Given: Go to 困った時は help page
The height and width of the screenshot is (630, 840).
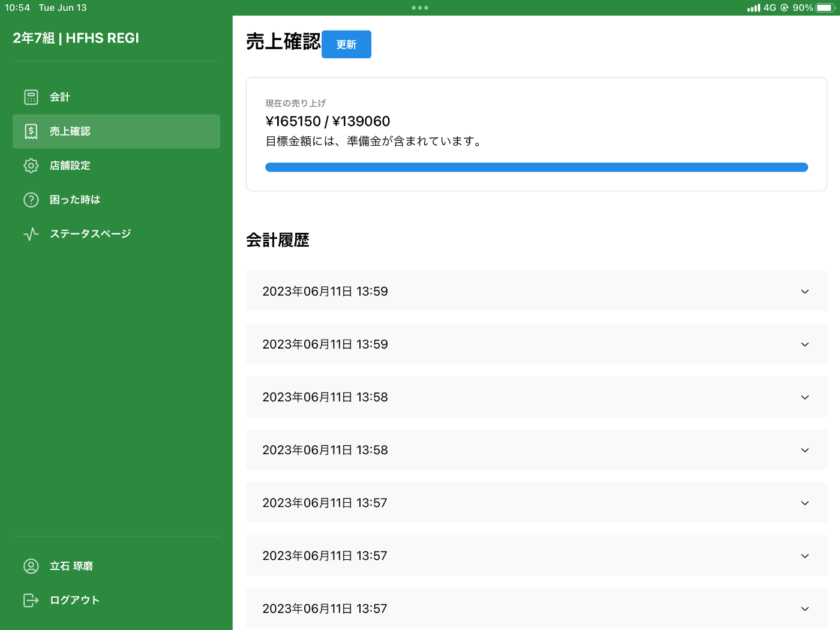Looking at the screenshot, I should point(116,200).
